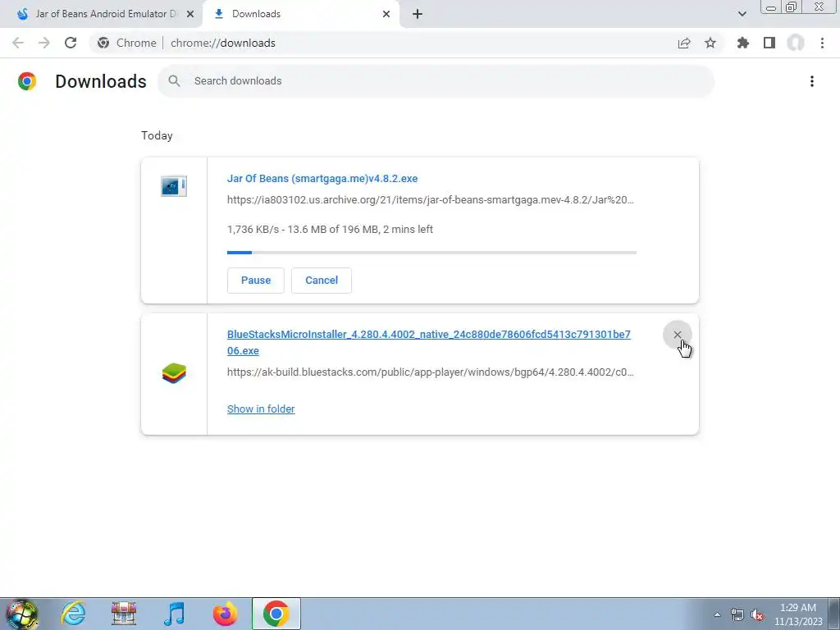Remove BlueStacks download from list
840x630 pixels.
coord(677,335)
